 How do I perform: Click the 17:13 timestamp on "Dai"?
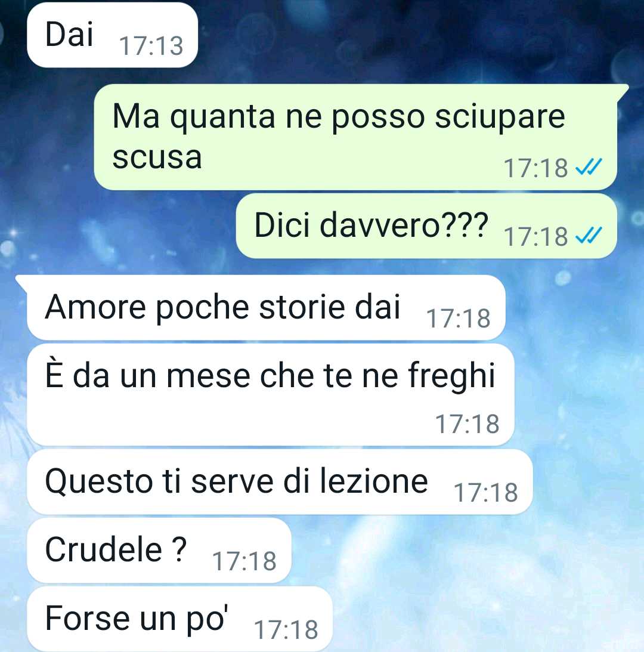(x=151, y=46)
